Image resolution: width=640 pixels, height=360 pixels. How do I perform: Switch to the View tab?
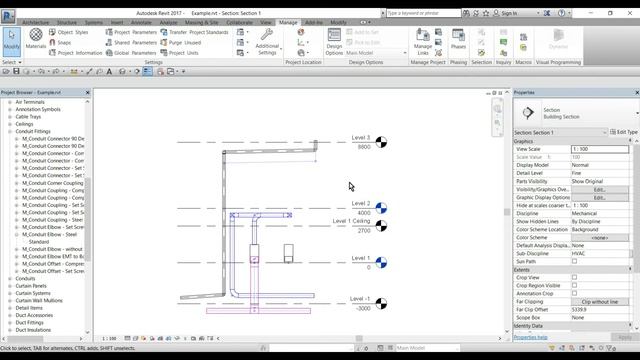266,22
